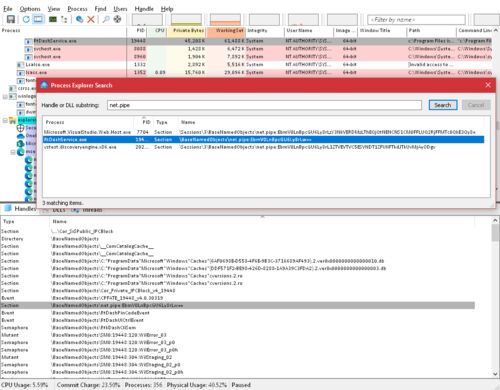The height and width of the screenshot is (390, 500).
Task: Toggle the Show Process Tree toolbar icon
Action: point(64,19)
